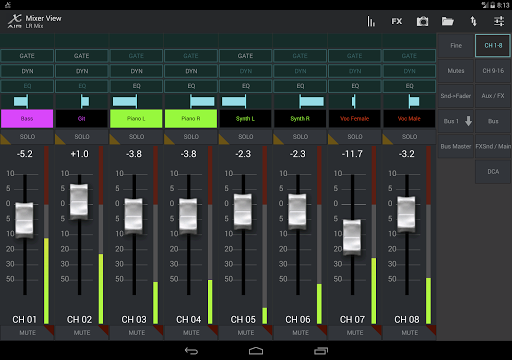Solo the Piano L channel
The width and height of the screenshot is (512, 360).
[x=136, y=137]
